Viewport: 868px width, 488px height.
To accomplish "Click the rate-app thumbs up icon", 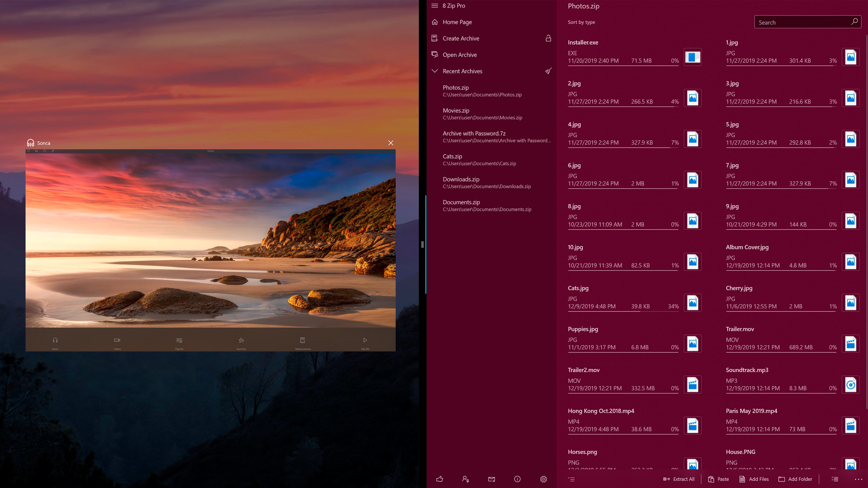I will (x=440, y=479).
